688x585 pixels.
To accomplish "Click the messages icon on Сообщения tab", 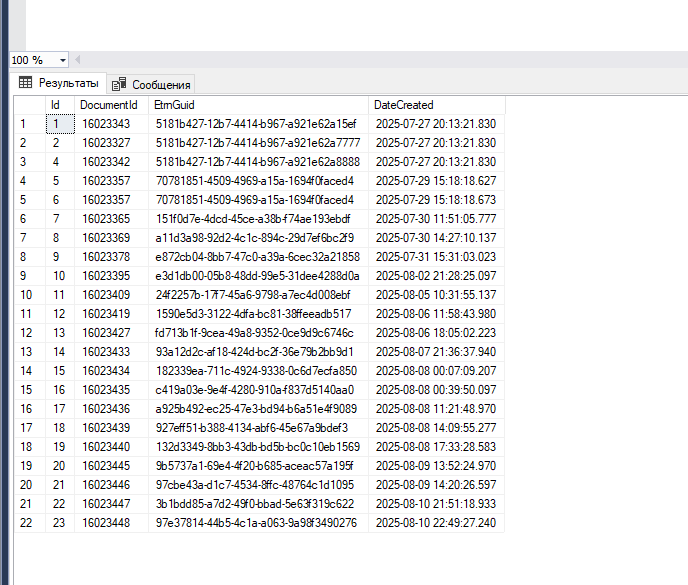I will coord(119,84).
